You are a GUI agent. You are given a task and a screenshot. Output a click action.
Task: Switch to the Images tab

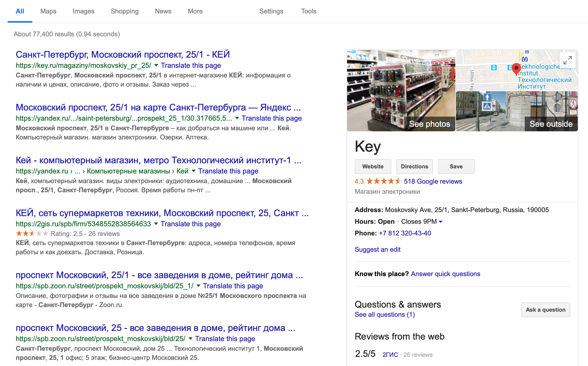coord(83,11)
